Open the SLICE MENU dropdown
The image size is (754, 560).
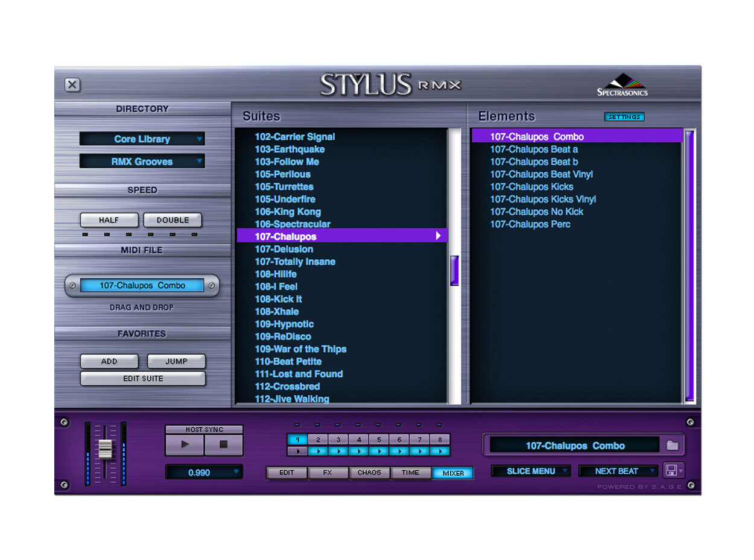coord(531,471)
